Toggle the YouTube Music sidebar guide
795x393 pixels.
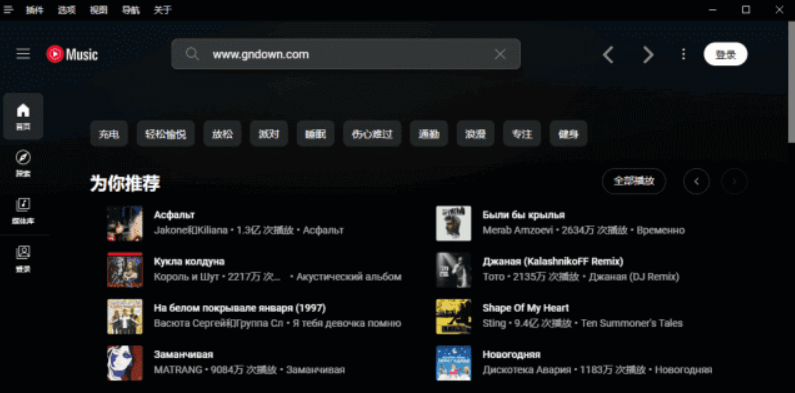(x=23, y=54)
